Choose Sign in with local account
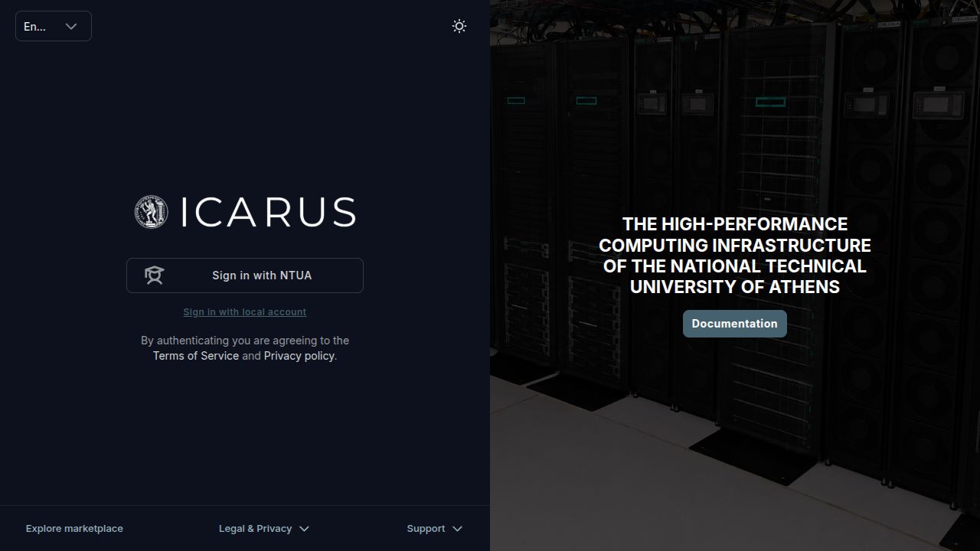This screenshot has height=551, width=980. (x=245, y=312)
